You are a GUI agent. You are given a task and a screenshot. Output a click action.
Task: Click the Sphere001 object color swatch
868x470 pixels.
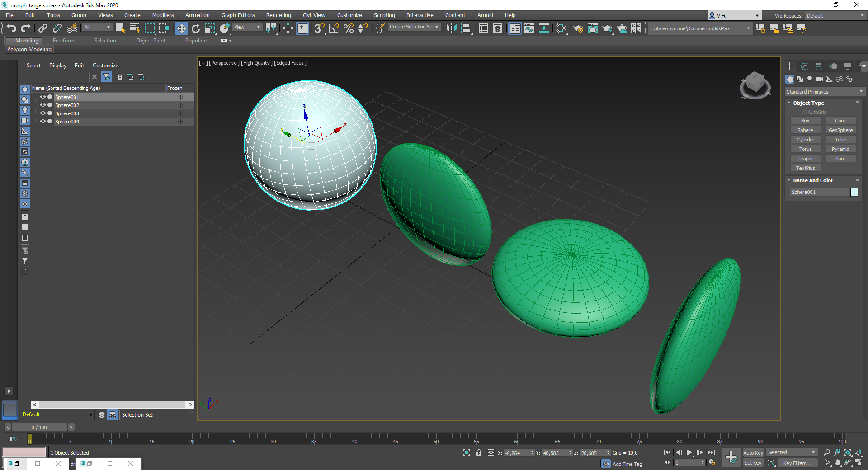tap(854, 192)
